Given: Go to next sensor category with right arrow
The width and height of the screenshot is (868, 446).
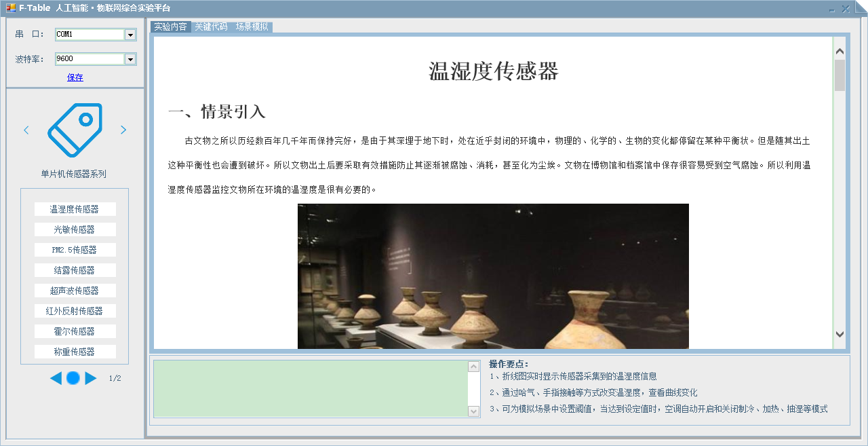Looking at the screenshot, I should (x=123, y=130).
